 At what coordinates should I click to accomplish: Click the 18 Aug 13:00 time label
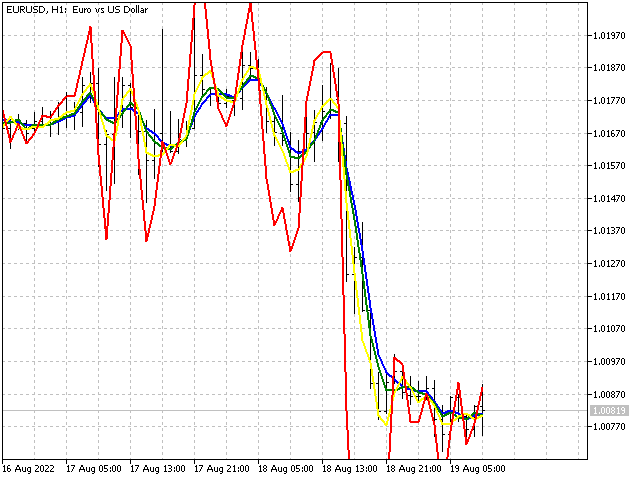pyautogui.click(x=350, y=469)
